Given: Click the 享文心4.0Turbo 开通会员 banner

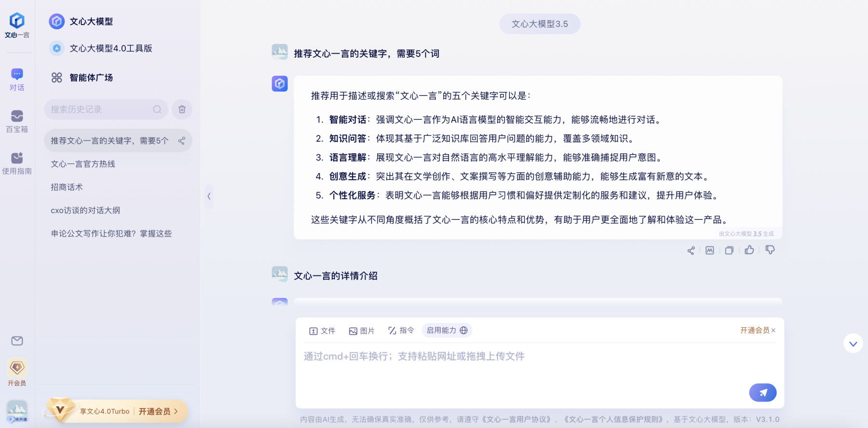Looking at the screenshot, I should [x=116, y=411].
